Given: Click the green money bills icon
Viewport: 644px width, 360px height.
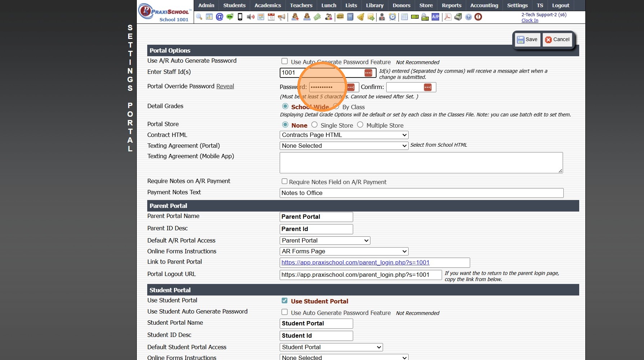Looking at the screenshot, I should pyautogui.click(x=317, y=17).
